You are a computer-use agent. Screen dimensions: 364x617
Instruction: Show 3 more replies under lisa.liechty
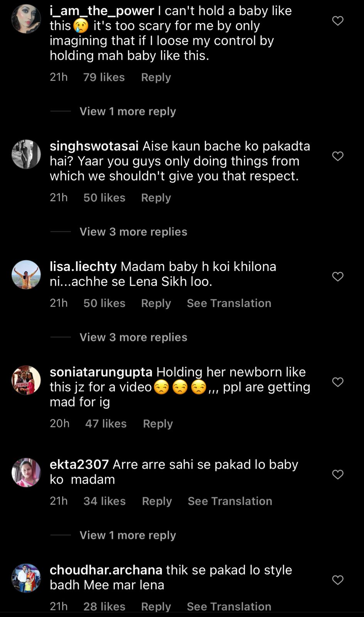[x=133, y=337]
